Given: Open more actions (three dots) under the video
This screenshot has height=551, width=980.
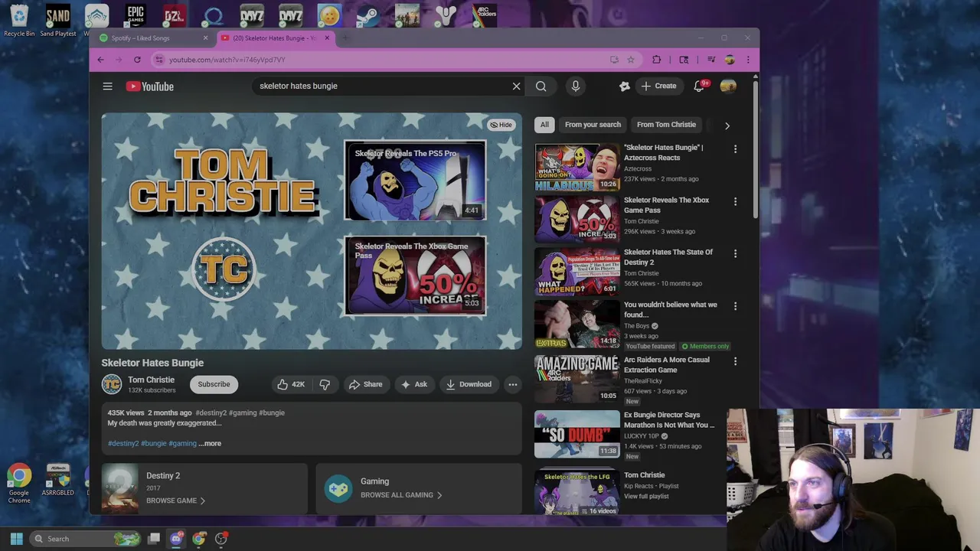Looking at the screenshot, I should [x=513, y=384].
